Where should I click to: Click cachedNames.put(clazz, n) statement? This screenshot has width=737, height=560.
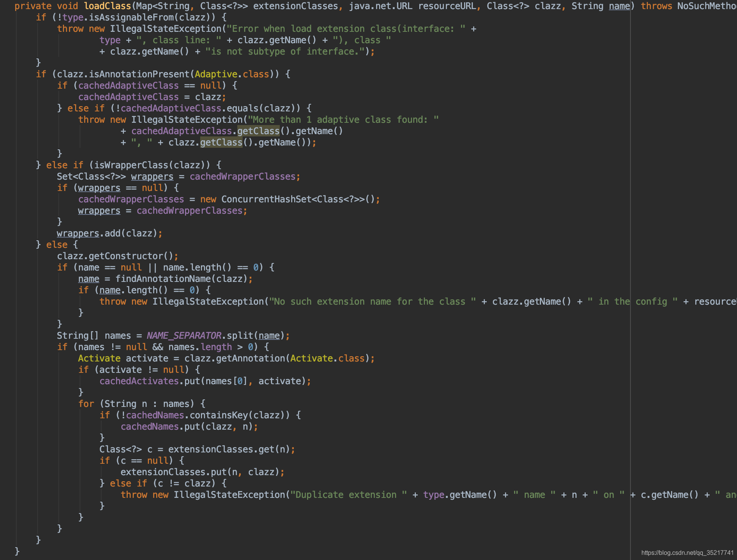pyautogui.click(x=189, y=427)
